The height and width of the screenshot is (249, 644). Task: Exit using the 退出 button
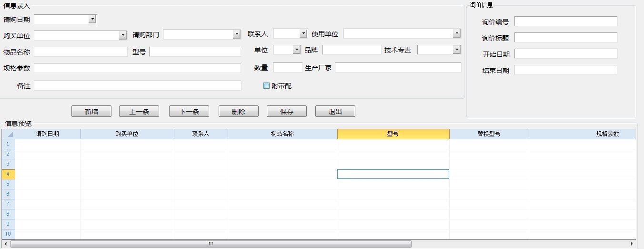(x=335, y=111)
